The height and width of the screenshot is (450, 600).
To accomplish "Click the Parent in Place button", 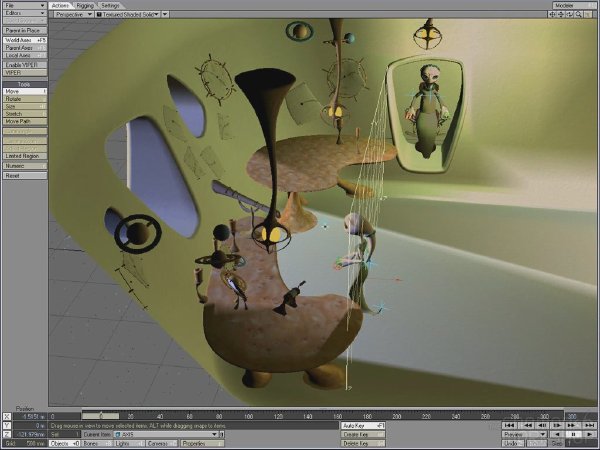I will point(25,30).
